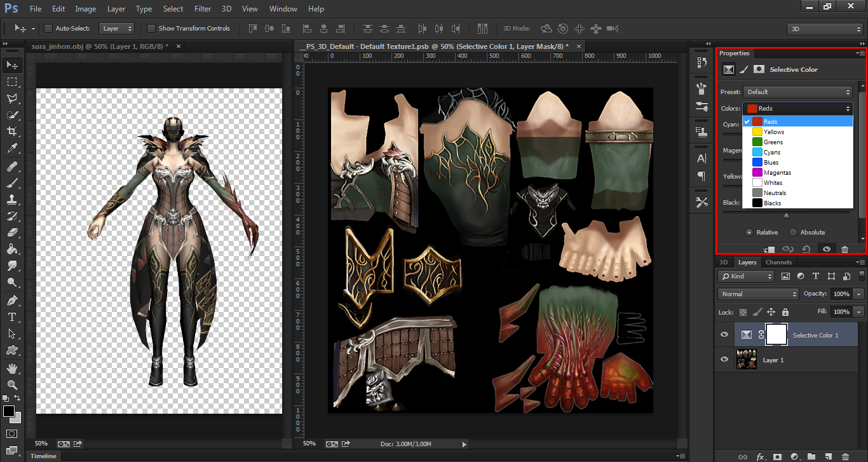Open the Filter menu
Viewport: 868px width, 462px height.
(x=203, y=9)
